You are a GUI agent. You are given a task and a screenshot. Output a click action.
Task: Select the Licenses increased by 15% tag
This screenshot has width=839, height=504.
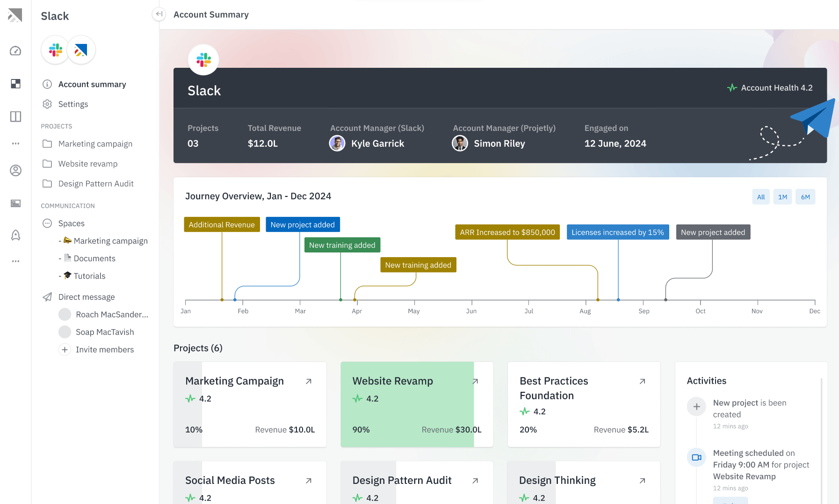coord(618,232)
